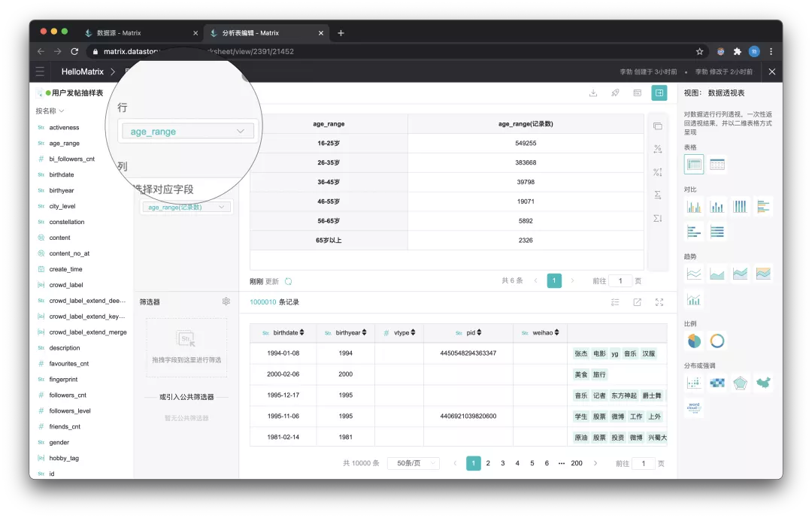Pick the word cloud chart icon
The image size is (812, 518).
pyautogui.click(x=693, y=407)
